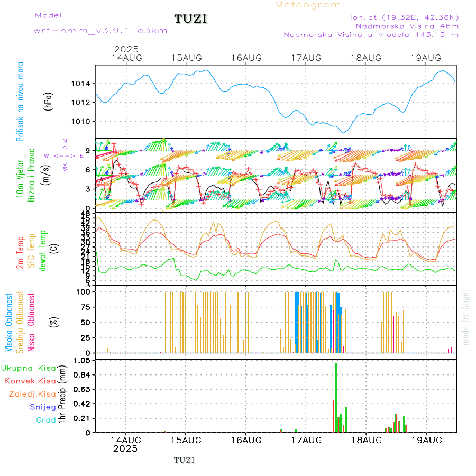Click the Visoka Oblacnost blue axis label
This screenshot has width=476, height=476.
(9, 322)
